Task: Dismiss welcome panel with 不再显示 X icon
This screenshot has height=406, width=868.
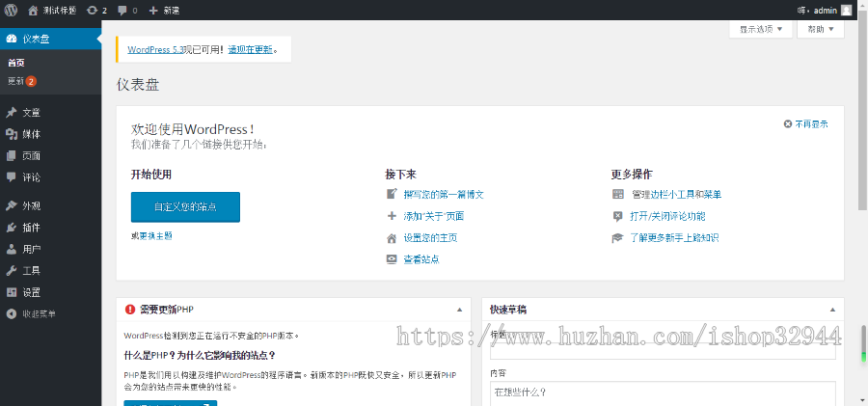Action: pos(788,124)
